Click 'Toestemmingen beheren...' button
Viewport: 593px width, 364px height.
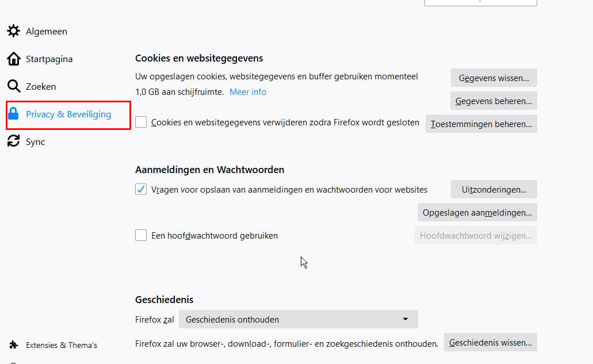click(481, 124)
